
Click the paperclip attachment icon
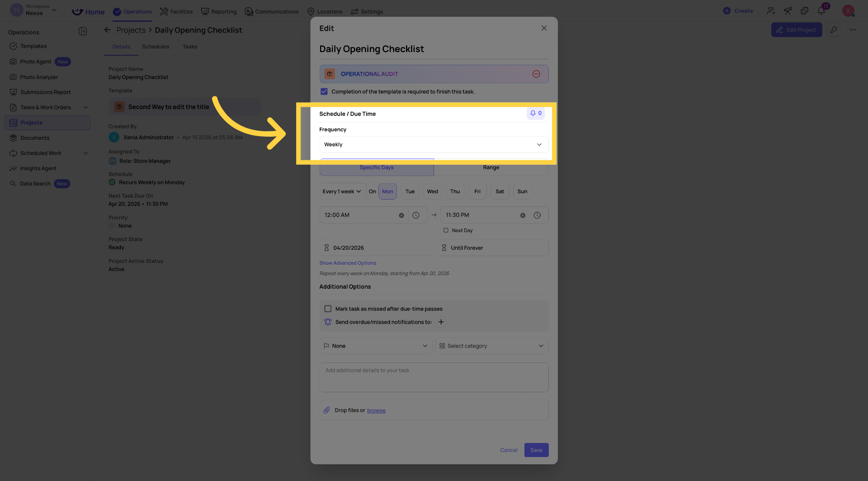point(327,410)
